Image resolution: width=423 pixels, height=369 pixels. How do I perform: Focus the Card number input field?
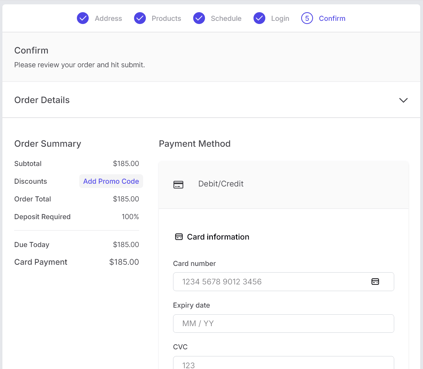(283, 282)
